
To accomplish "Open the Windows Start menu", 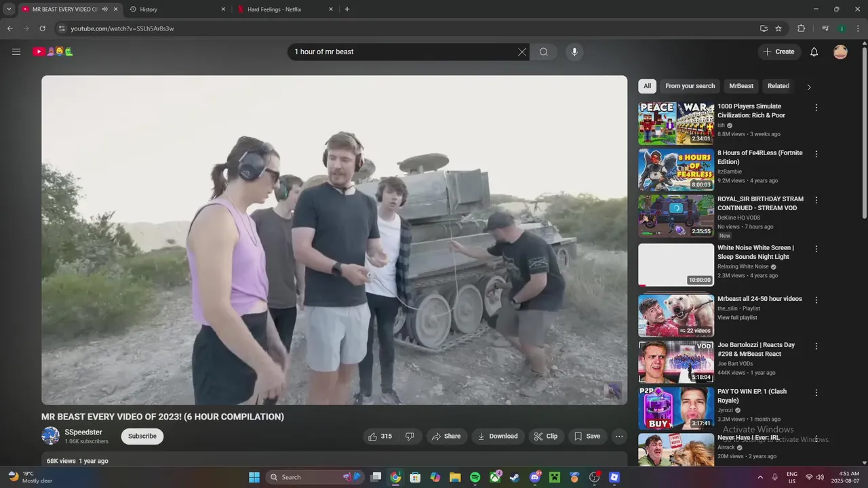I will click(254, 477).
